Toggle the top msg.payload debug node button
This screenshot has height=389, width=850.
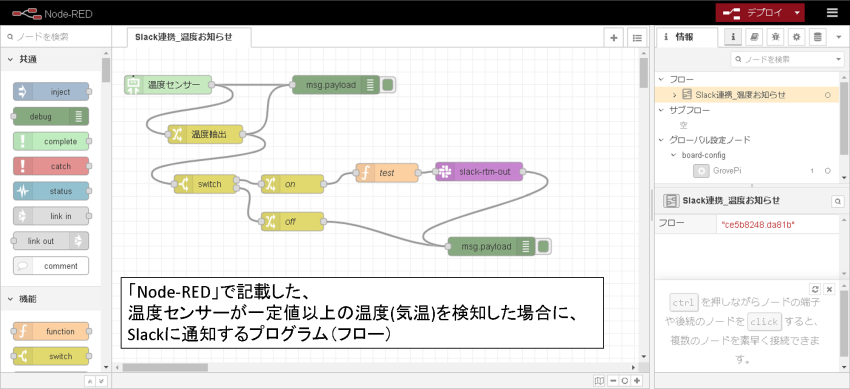(388, 85)
